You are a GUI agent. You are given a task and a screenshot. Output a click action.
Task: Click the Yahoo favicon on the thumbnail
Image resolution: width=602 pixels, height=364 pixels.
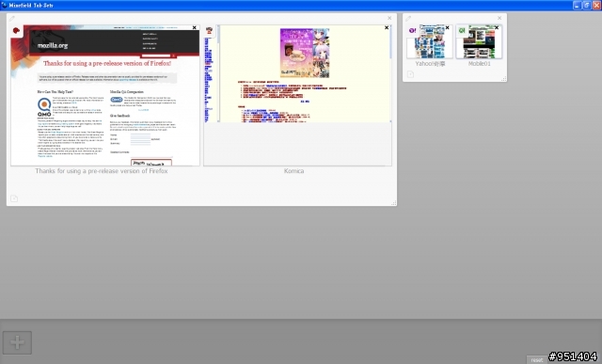[412, 31]
